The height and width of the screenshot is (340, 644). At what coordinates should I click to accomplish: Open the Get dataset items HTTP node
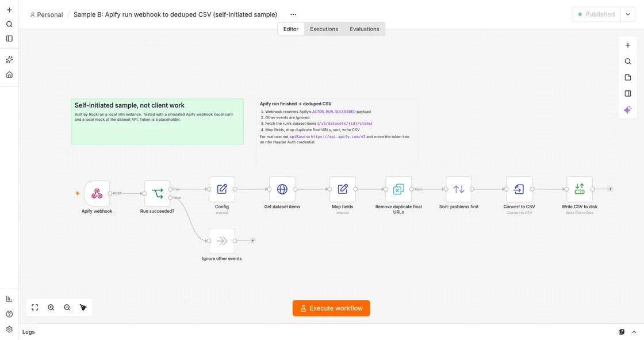tap(282, 189)
